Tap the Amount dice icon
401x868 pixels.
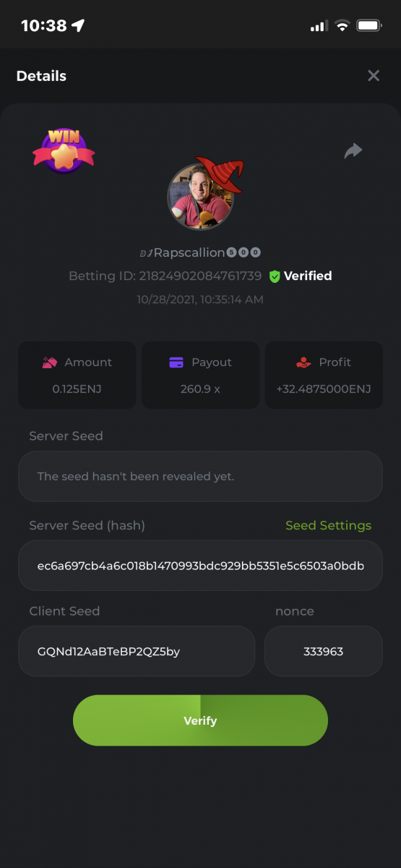50,362
